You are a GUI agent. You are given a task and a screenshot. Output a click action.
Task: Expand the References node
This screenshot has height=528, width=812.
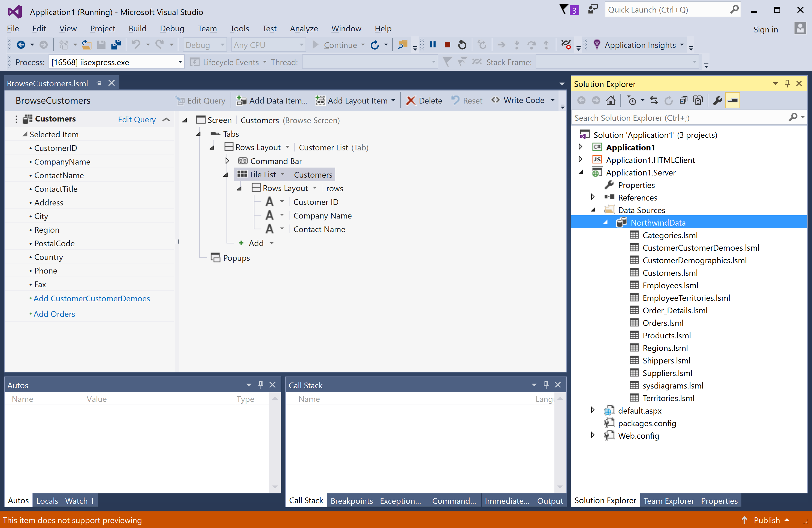pyautogui.click(x=593, y=197)
